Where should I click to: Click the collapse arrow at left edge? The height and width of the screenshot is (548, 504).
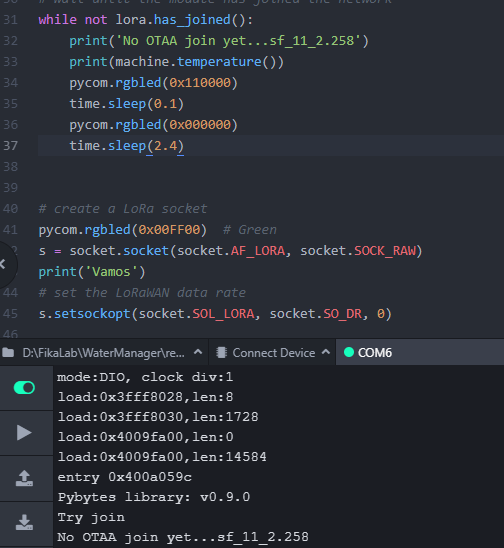click(x=3, y=264)
